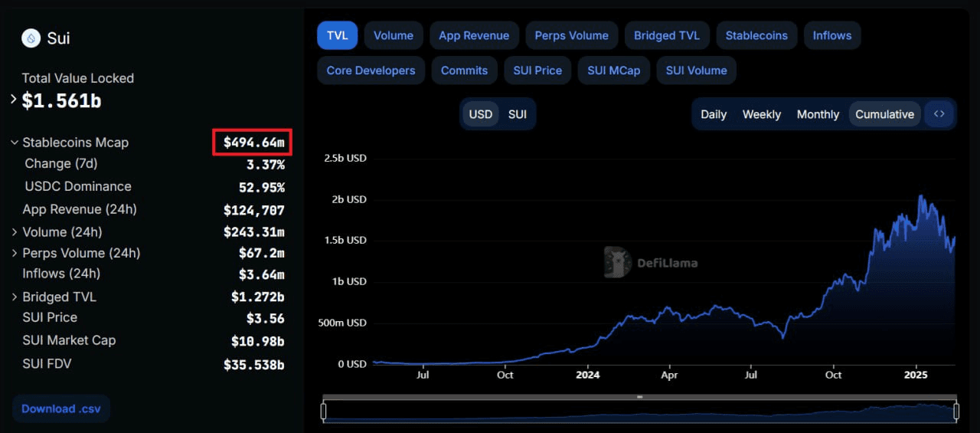This screenshot has width=980, height=433.
Task: Expand the Perps Volume (24h) row chevron
Action: coord(15,253)
